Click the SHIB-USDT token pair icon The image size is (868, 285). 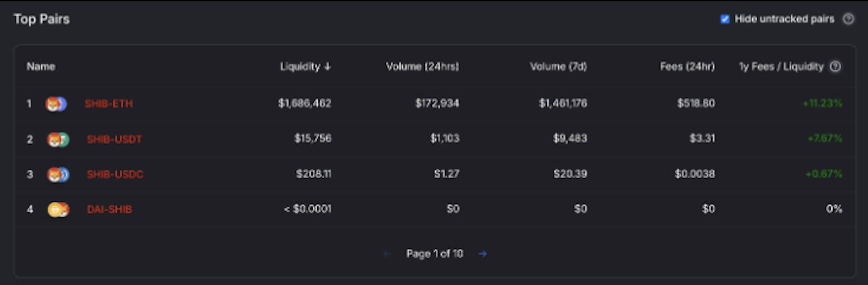58,140
